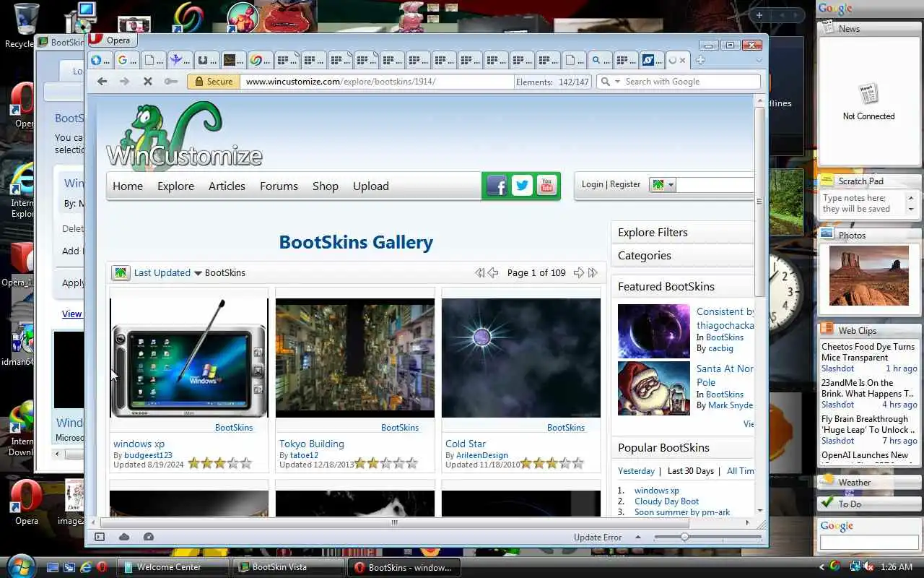Click the Register link
The width and height of the screenshot is (924, 578).
(625, 184)
